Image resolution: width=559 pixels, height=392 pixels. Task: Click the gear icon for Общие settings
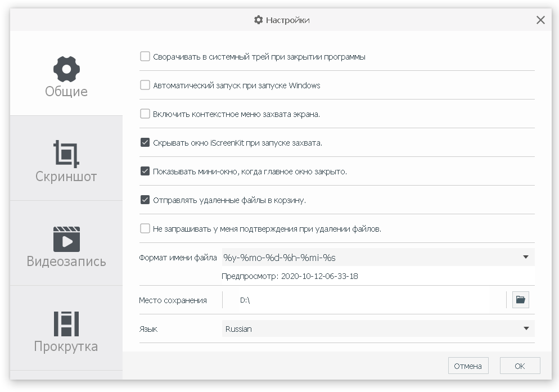(x=66, y=68)
